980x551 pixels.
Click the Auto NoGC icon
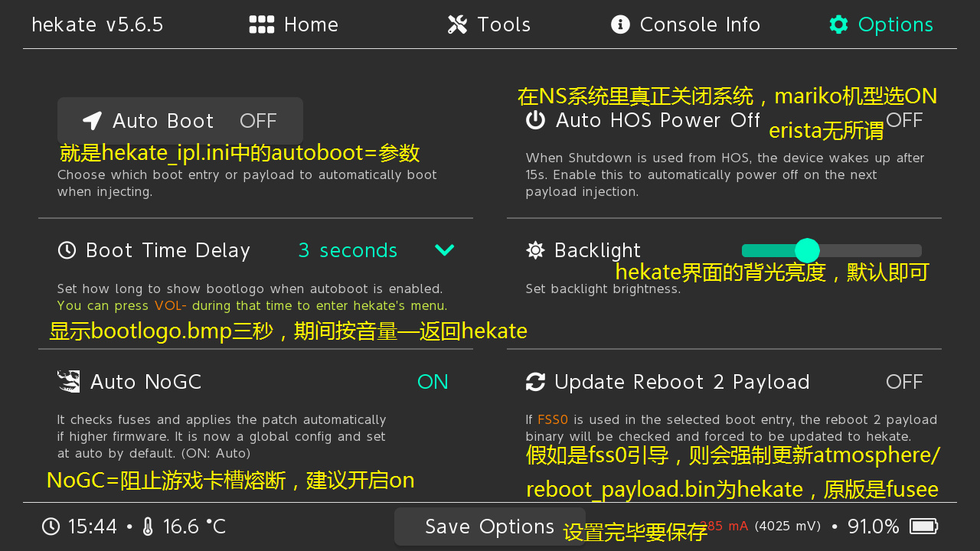69,381
